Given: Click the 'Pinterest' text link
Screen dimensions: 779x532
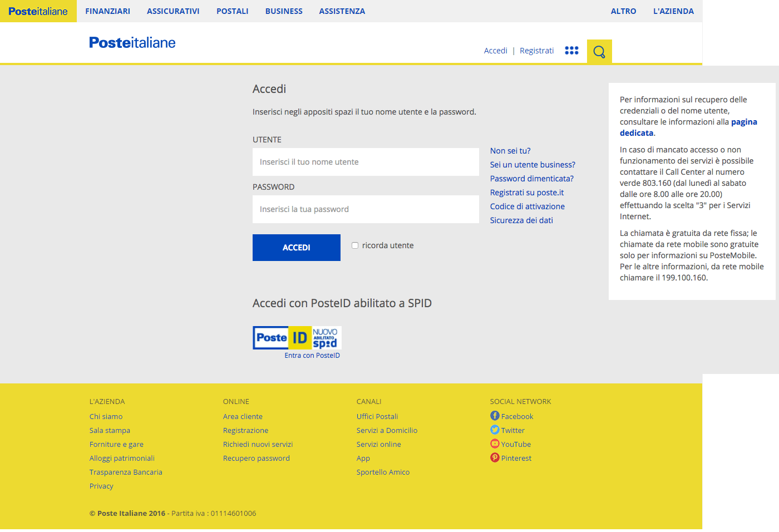Looking at the screenshot, I should coord(516,458).
